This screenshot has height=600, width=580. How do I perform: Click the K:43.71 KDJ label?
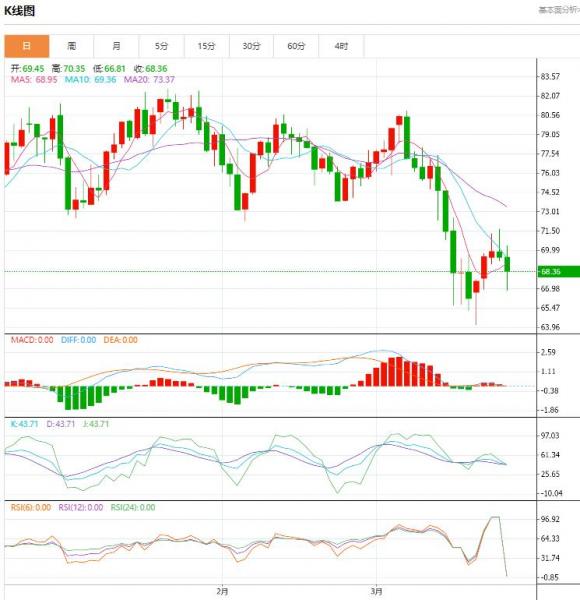(24, 424)
